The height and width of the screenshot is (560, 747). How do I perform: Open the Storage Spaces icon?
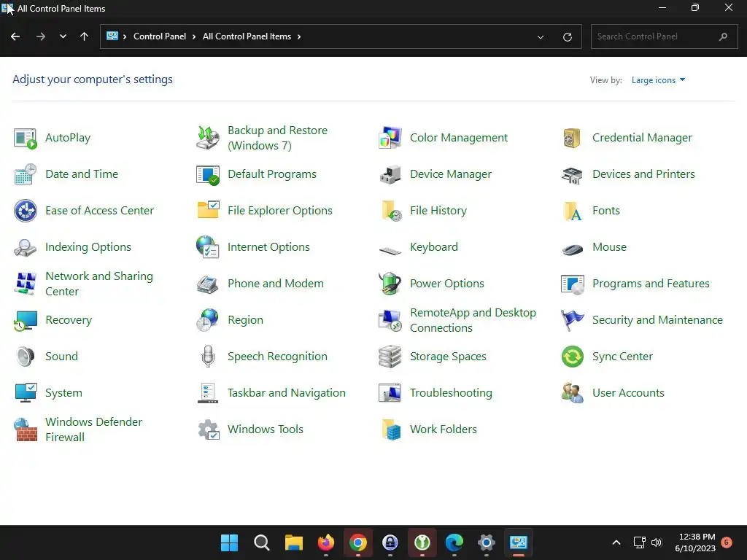390,357
